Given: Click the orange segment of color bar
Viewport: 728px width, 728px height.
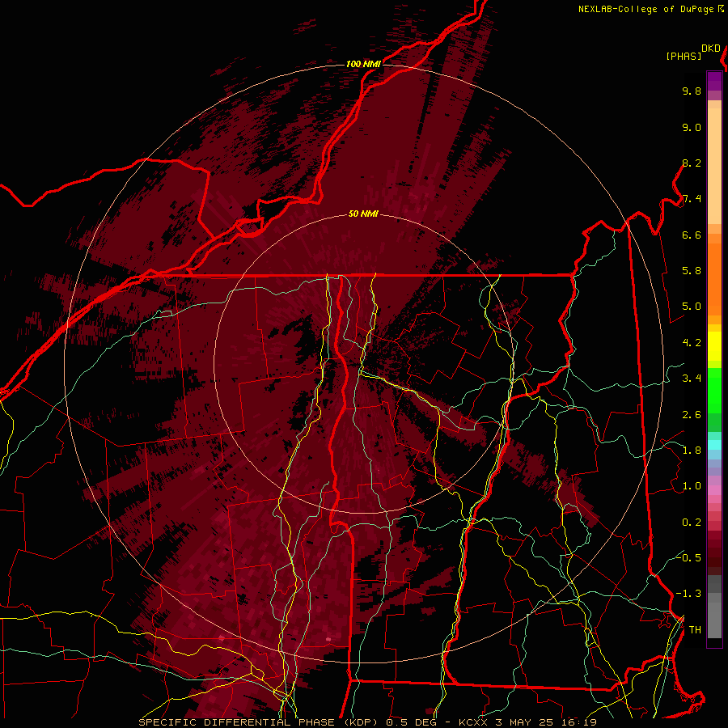Looking at the screenshot, I should 714,274.
